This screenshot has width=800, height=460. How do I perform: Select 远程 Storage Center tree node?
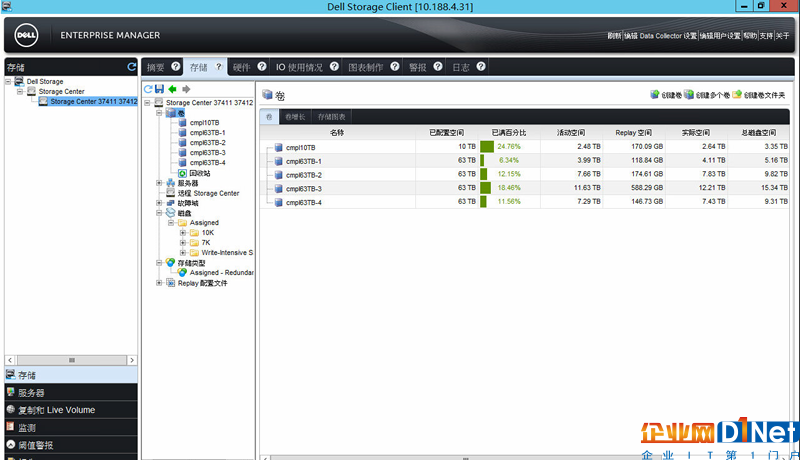click(x=208, y=193)
